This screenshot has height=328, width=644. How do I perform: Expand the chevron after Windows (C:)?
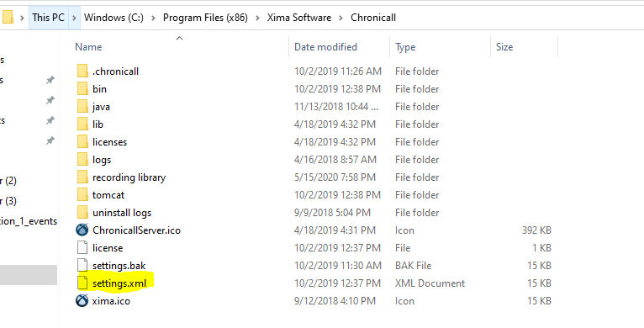153,18
